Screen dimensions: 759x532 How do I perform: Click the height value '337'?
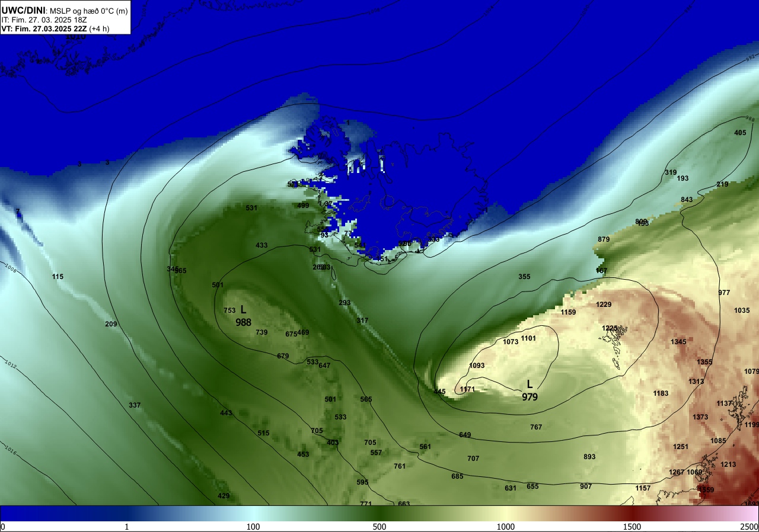(135, 405)
